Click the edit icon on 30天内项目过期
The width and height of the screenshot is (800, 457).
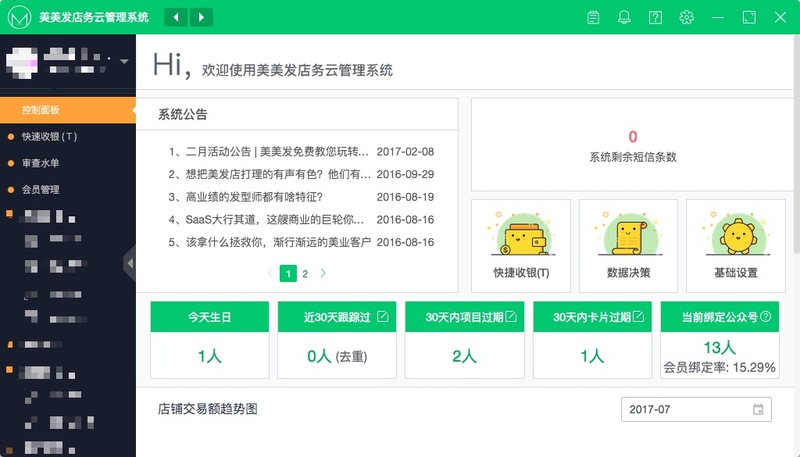click(x=511, y=317)
